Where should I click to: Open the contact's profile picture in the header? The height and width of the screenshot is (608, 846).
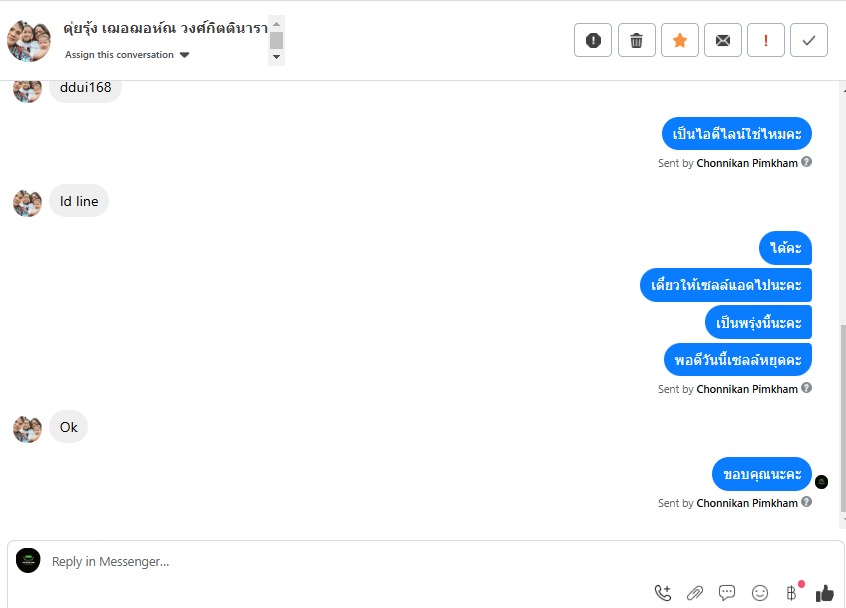click(29, 41)
